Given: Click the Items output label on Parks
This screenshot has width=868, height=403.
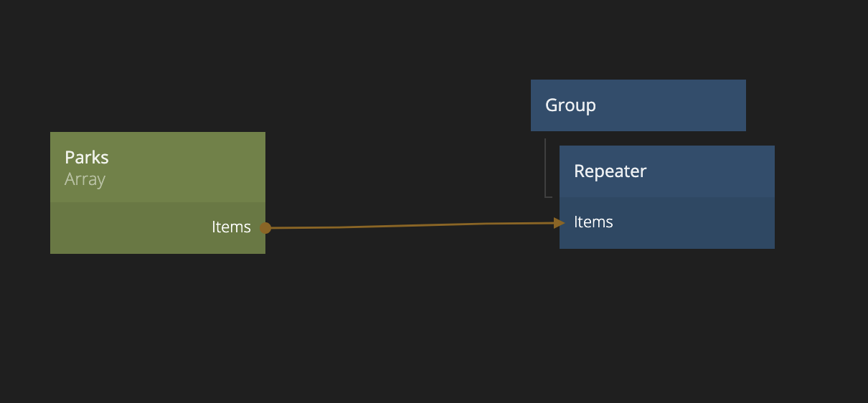Looking at the screenshot, I should pyautogui.click(x=231, y=227).
